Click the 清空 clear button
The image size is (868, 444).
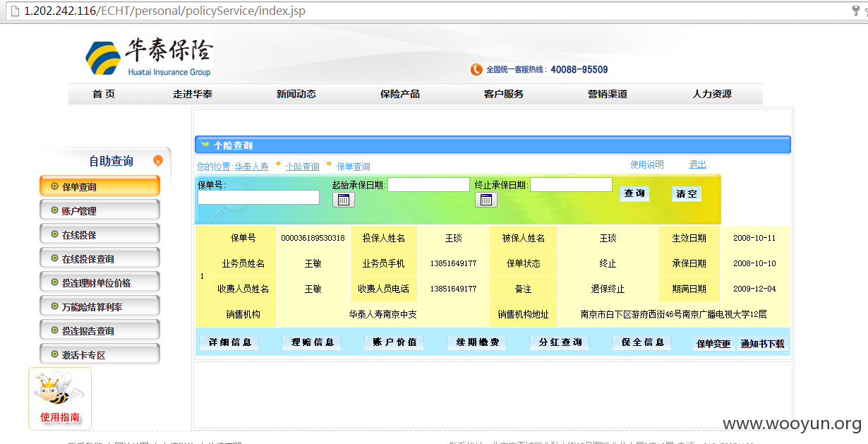[x=687, y=193]
